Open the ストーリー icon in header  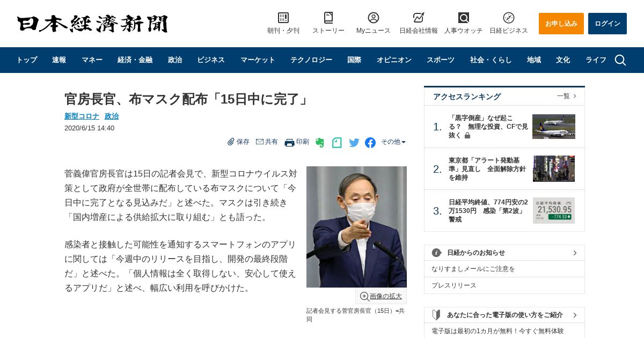pos(328,18)
